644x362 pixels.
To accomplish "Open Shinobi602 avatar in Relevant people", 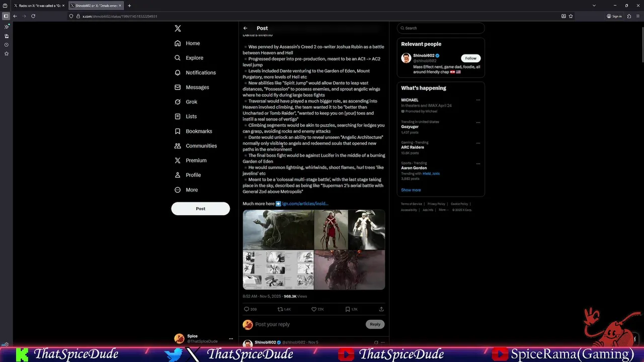I will click(406, 58).
